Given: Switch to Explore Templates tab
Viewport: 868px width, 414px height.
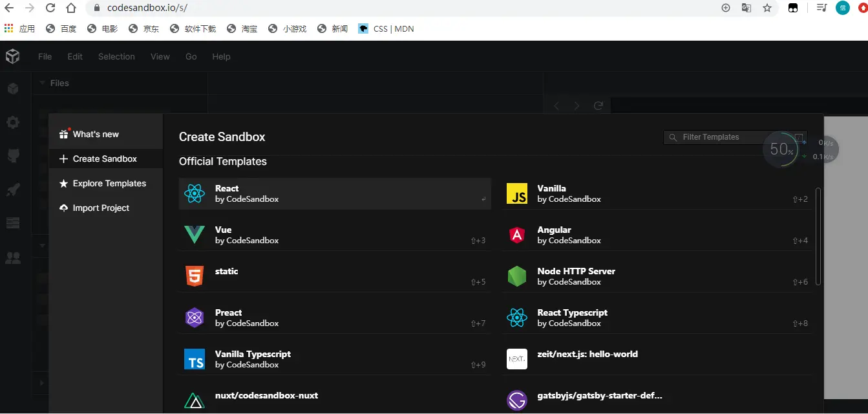Looking at the screenshot, I should (109, 184).
